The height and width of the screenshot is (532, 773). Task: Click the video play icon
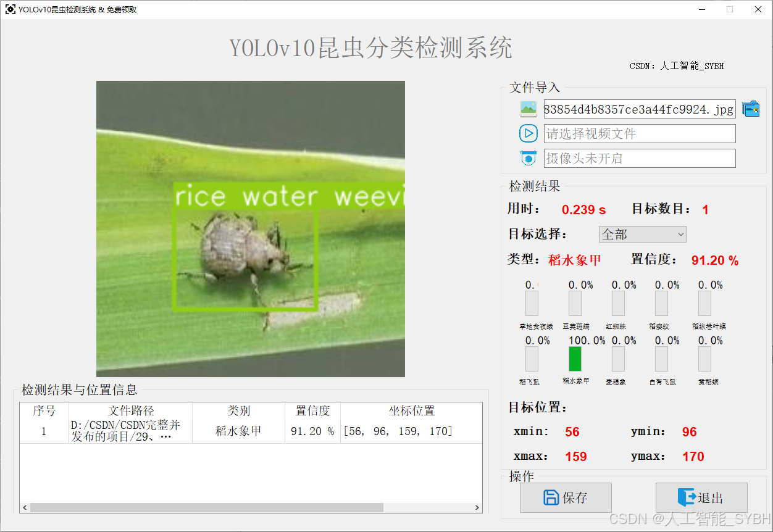(x=529, y=133)
